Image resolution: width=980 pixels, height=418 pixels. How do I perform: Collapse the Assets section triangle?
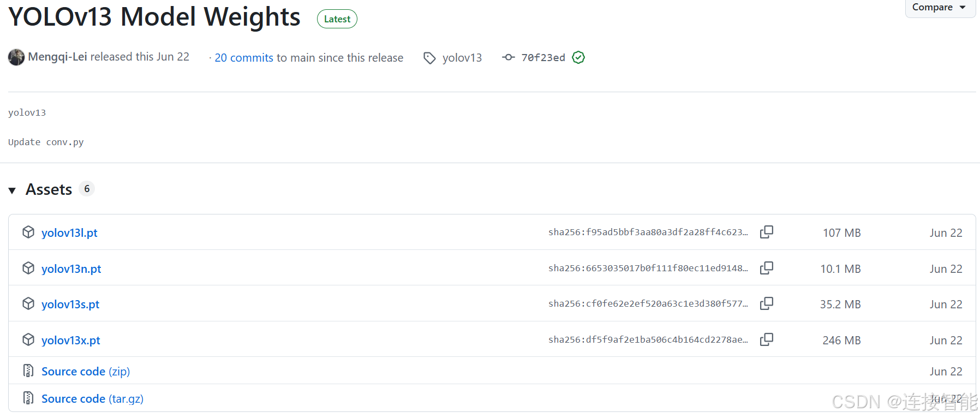point(12,190)
